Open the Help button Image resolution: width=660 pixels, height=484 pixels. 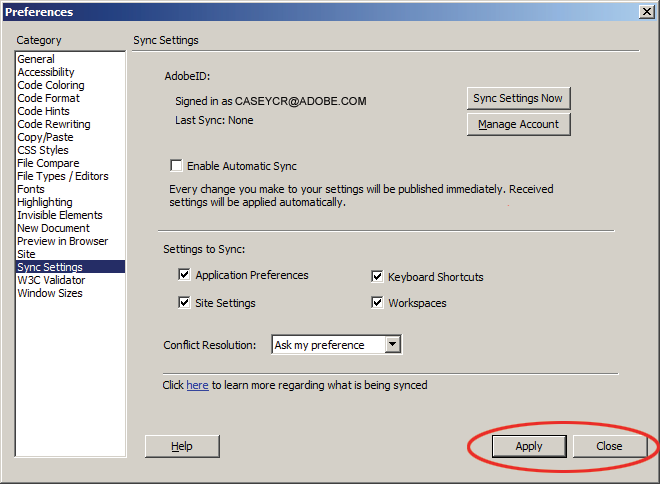[182, 446]
